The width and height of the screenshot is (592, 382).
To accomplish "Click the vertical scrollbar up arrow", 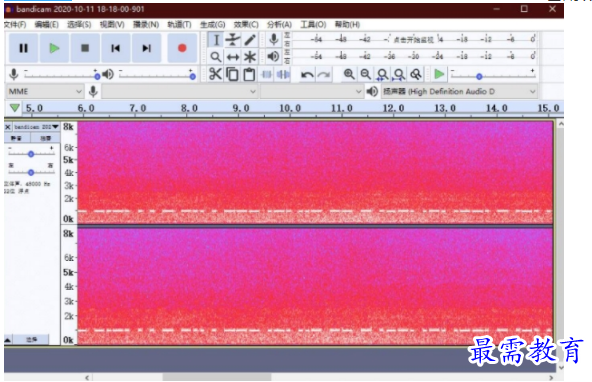I will [561, 124].
